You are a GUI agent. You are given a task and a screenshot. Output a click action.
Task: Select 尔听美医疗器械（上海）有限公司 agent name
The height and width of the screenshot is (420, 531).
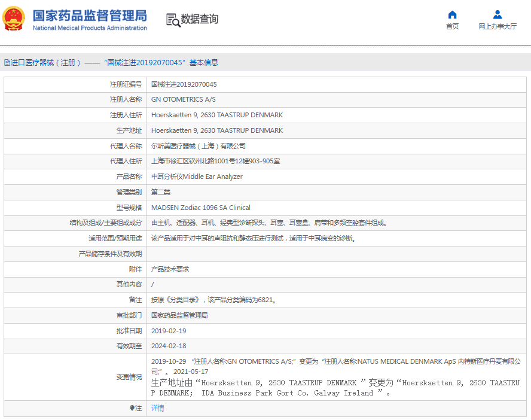coord(198,146)
